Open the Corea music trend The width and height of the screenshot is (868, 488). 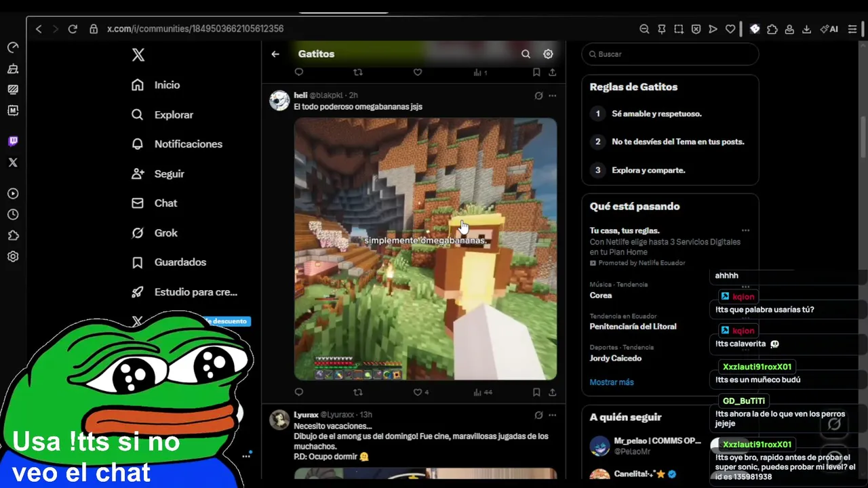[600, 296]
